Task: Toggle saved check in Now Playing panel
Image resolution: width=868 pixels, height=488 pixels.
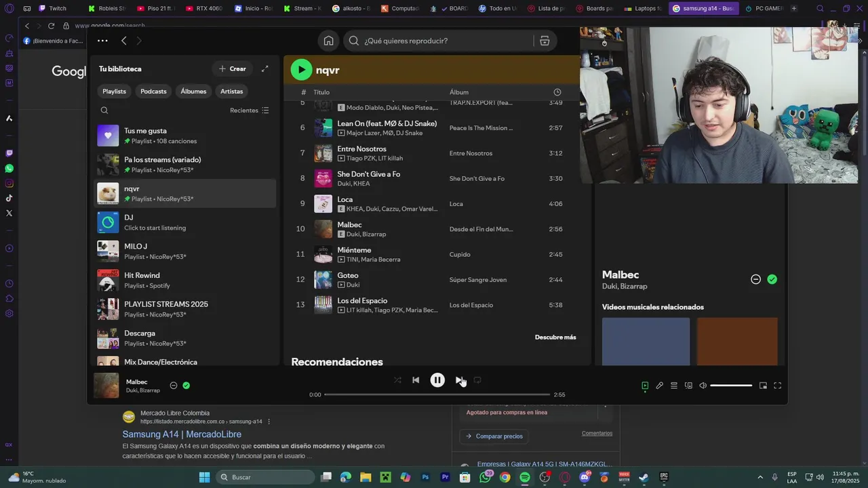Action: 772,279
